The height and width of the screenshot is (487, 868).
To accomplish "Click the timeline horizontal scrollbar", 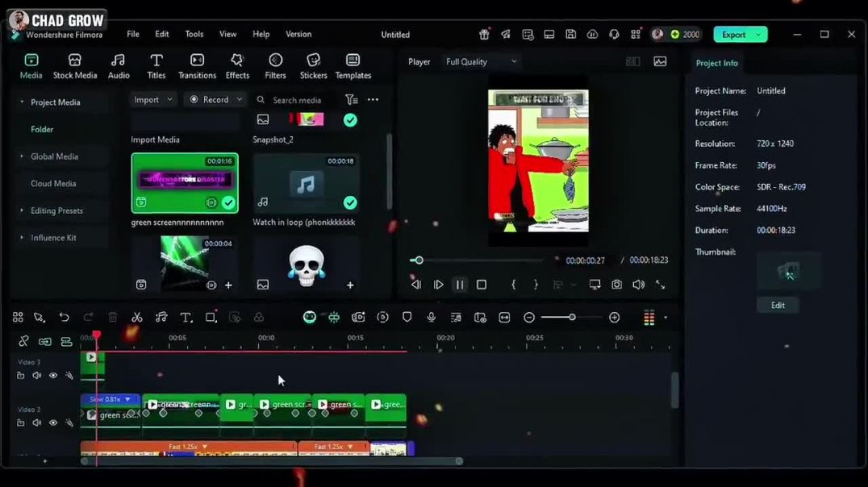I will [272, 461].
